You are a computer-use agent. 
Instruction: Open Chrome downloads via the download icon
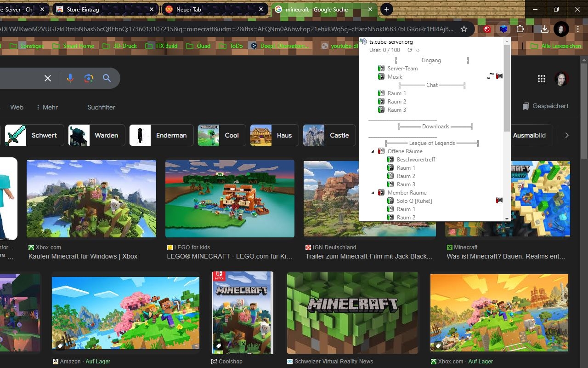[x=544, y=29]
